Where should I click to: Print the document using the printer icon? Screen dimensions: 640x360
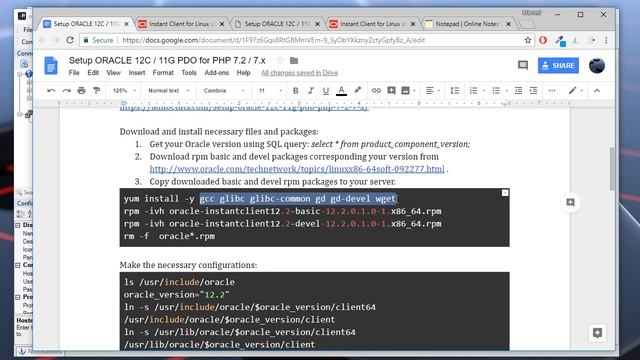pyautogui.click(x=82, y=91)
